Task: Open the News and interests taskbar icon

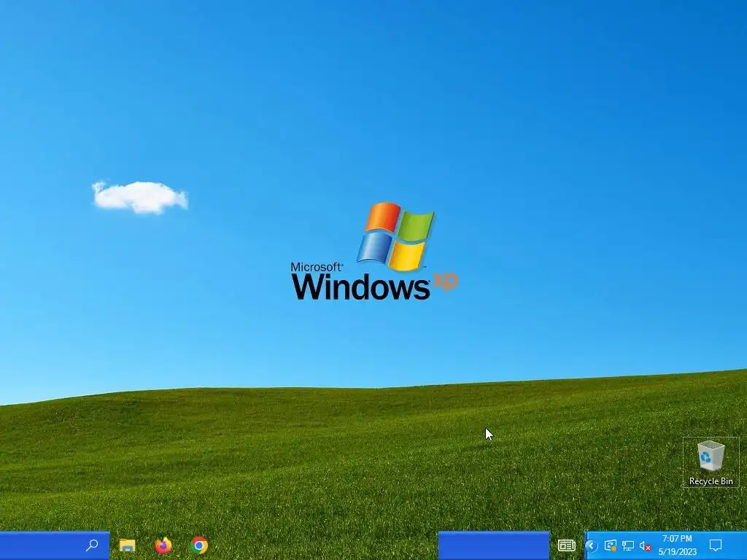Action: point(566,545)
